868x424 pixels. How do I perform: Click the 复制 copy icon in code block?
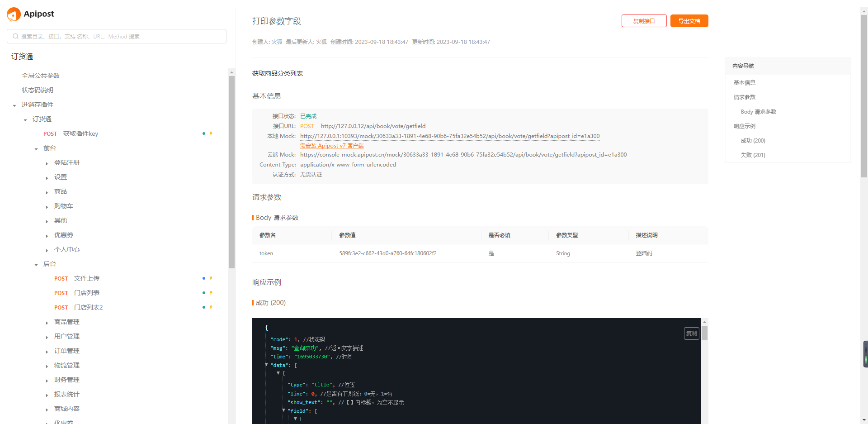[x=691, y=333]
